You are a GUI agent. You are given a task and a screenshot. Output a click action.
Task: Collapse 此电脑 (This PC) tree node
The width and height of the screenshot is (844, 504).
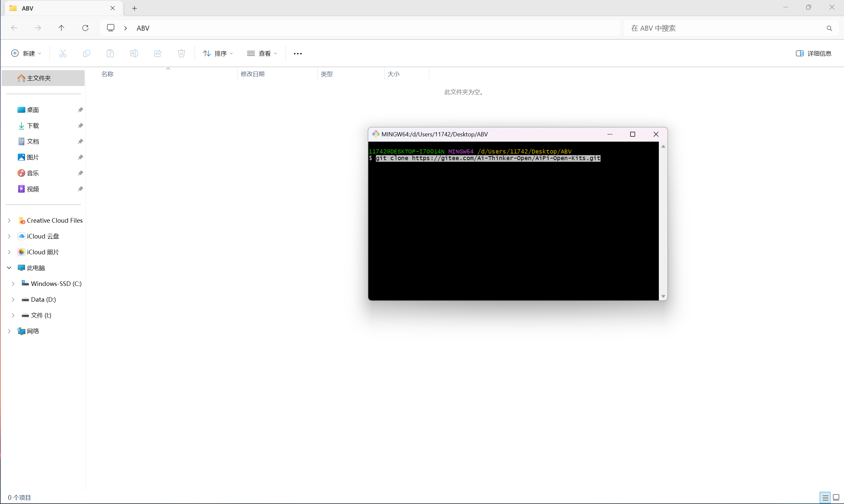pyautogui.click(x=9, y=268)
